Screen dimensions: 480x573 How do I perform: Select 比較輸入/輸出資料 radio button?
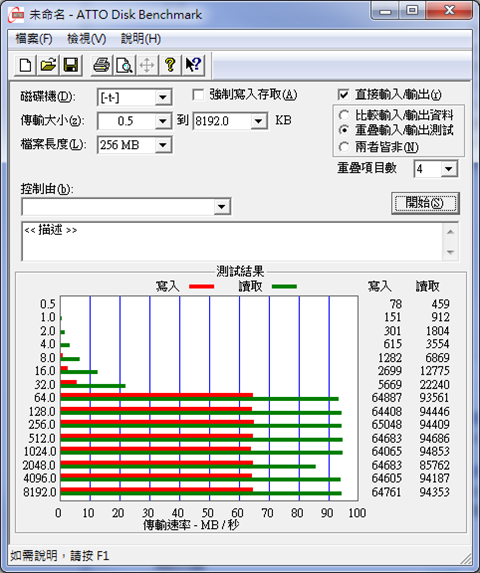(343, 115)
